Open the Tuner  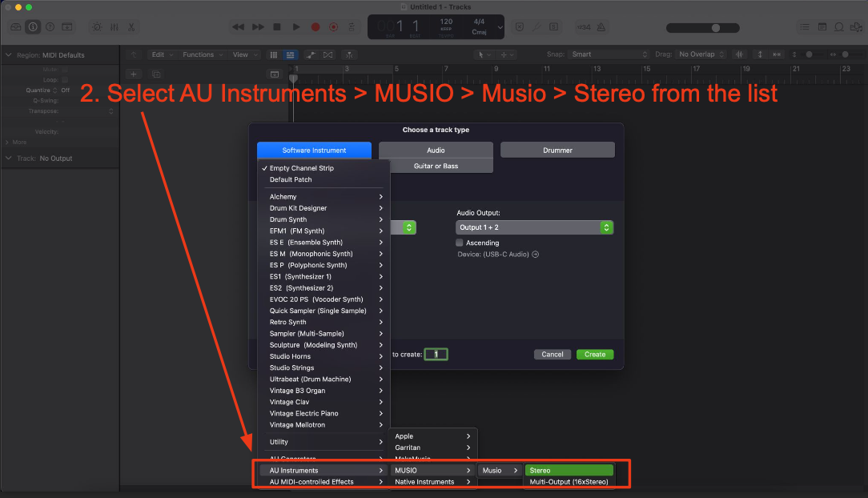tap(536, 26)
